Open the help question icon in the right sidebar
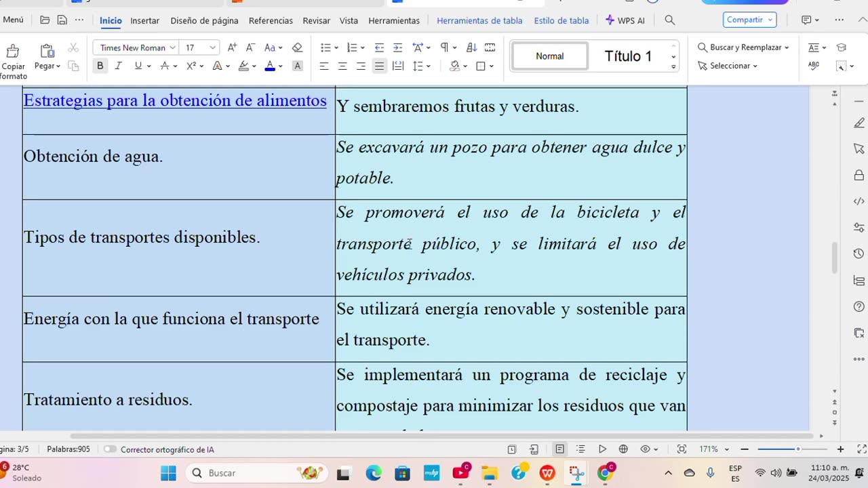Image resolution: width=868 pixels, height=488 pixels. 859,307
